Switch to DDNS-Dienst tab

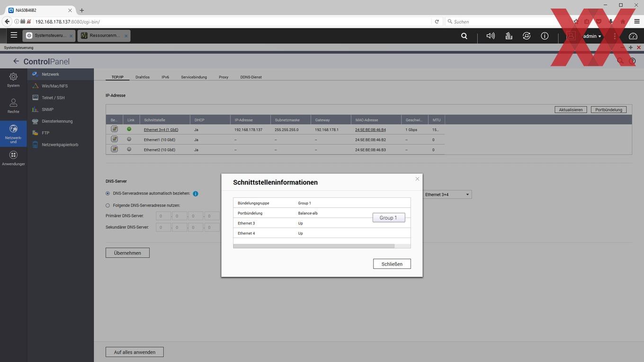(251, 77)
